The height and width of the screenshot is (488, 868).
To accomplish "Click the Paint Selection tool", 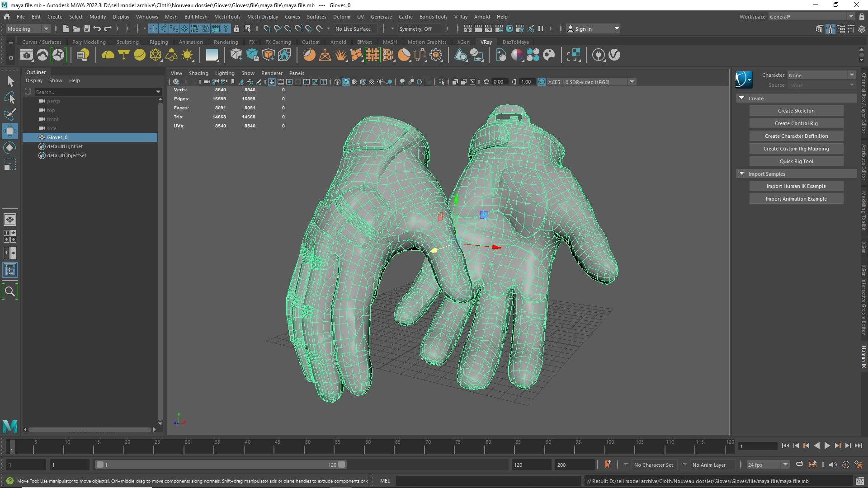I will pos(10,114).
